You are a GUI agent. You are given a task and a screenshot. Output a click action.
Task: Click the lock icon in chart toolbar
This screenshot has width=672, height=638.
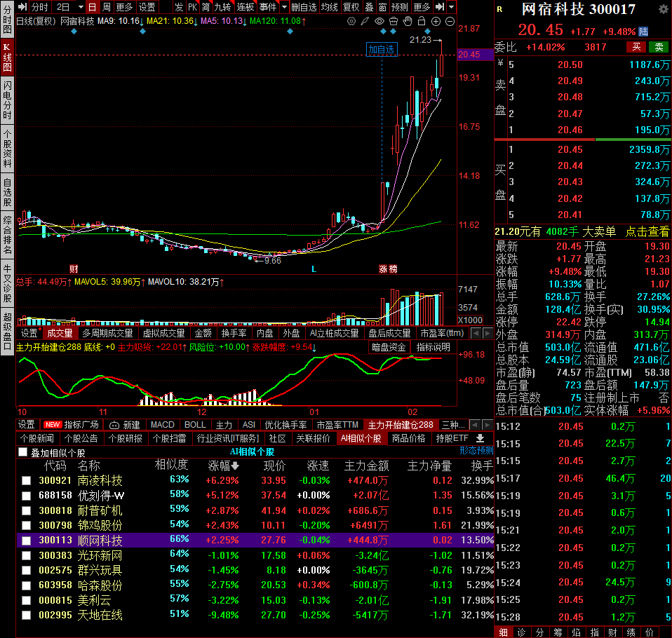pyautogui.click(x=422, y=21)
